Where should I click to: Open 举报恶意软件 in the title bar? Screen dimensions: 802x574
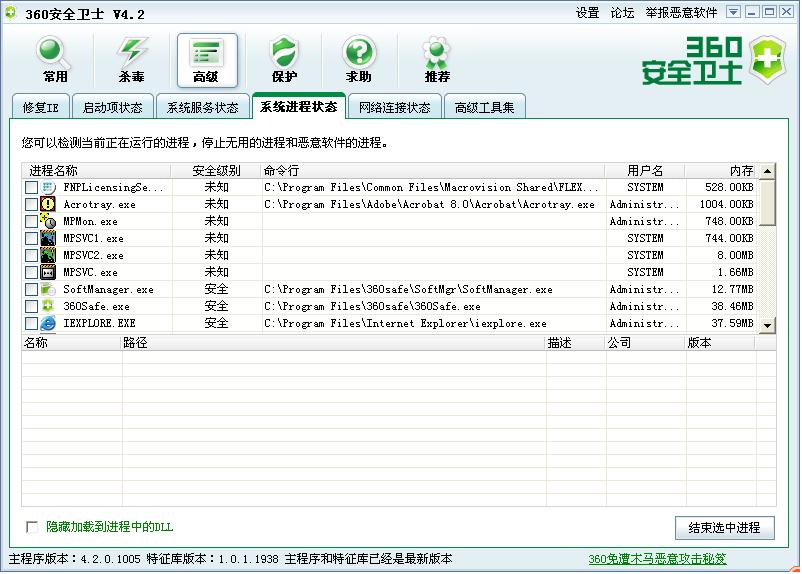pos(680,13)
